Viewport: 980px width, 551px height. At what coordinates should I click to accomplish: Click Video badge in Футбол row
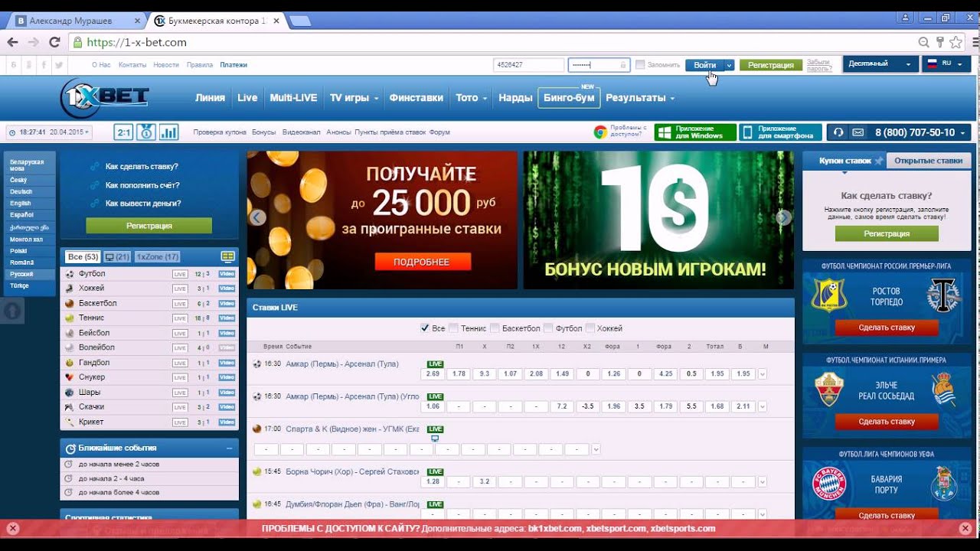click(227, 274)
